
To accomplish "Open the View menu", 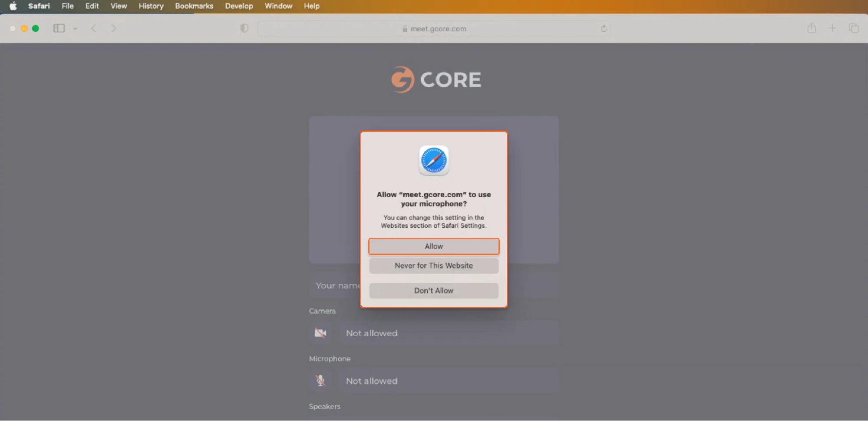I will tap(119, 6).
